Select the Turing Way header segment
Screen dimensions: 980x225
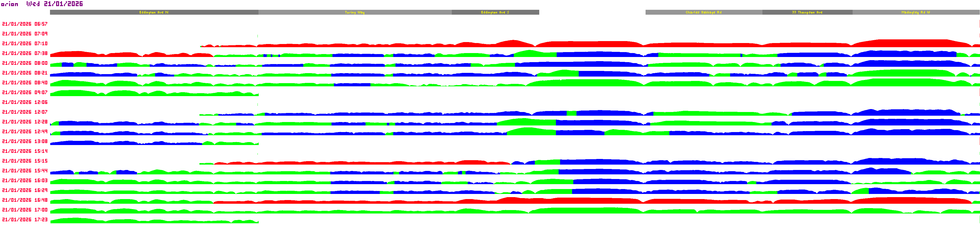tap(355, 12)
